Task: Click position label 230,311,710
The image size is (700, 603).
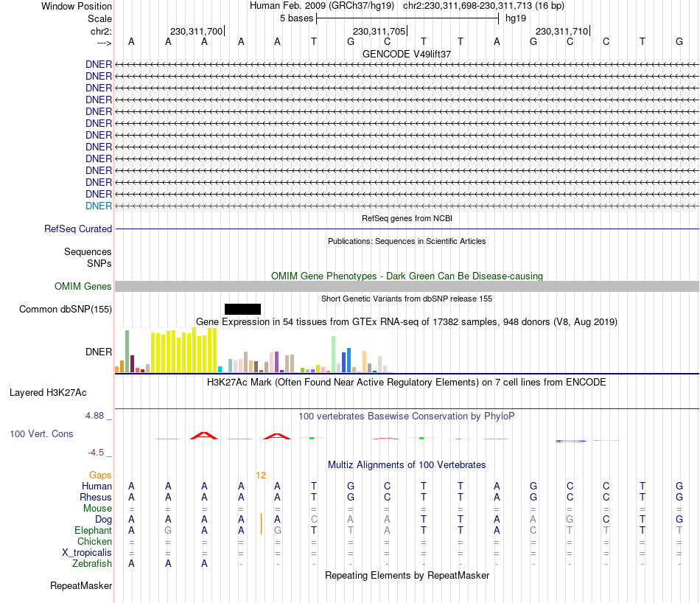Action: click(561, 31)
